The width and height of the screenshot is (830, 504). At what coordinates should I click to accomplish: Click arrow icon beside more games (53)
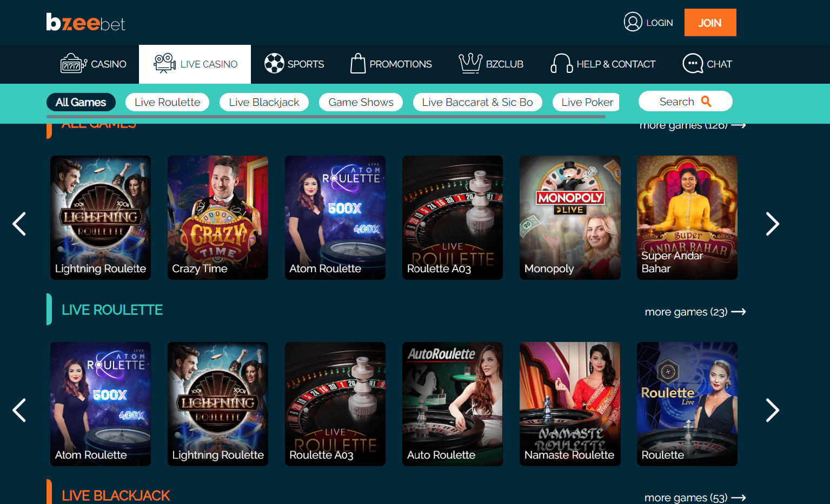(x=739, y=498)
